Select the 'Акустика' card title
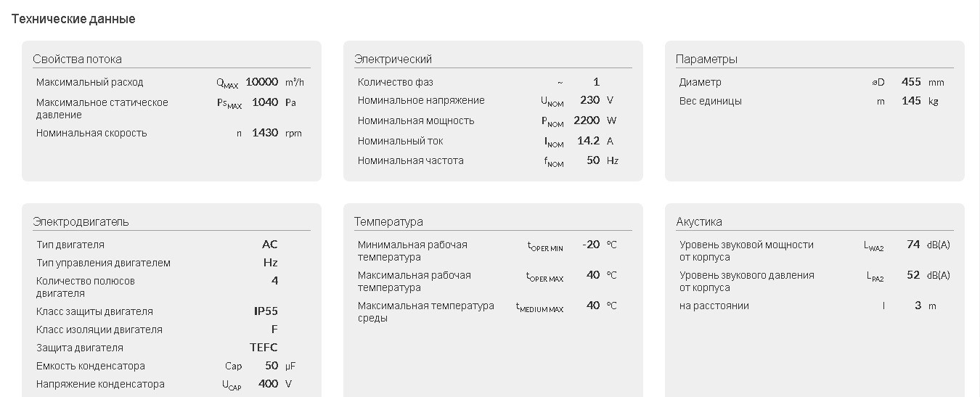The width and height of the screenshot is (980, 397). pyautogui.click(x=699, y=222)
